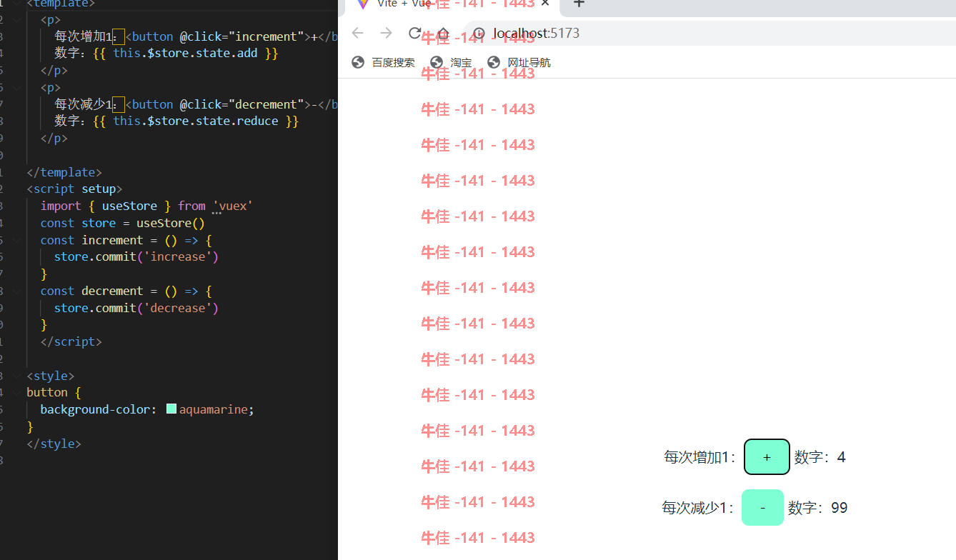Click the <style> opening tag
956x560 pixels.
51,376
